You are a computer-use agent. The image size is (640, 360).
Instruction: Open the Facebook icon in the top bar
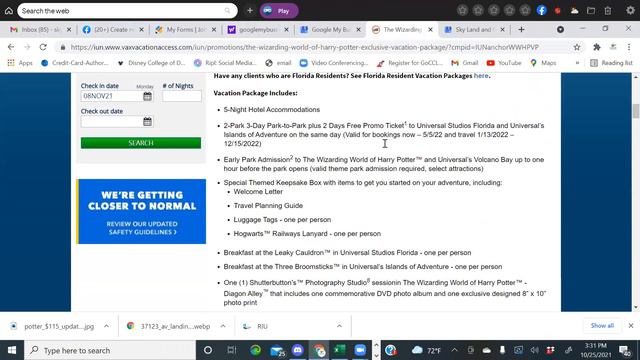pos(542,11)
